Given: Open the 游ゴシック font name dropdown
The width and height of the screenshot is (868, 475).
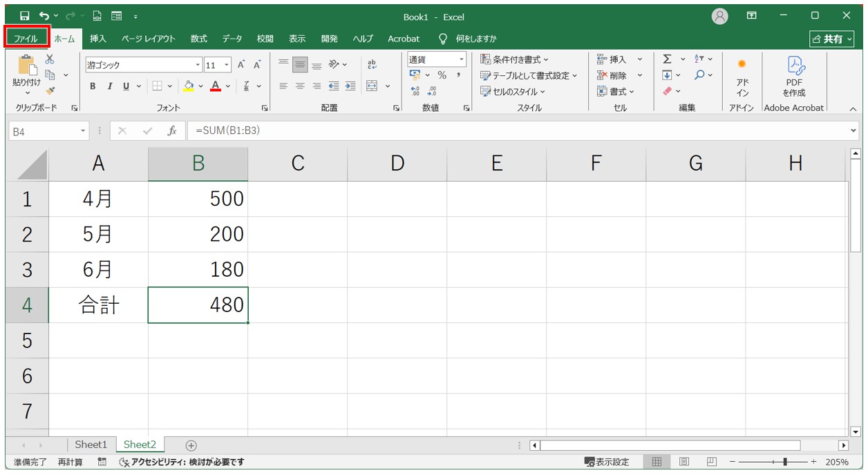Looking at the screenshot, I should click(198, 65).
